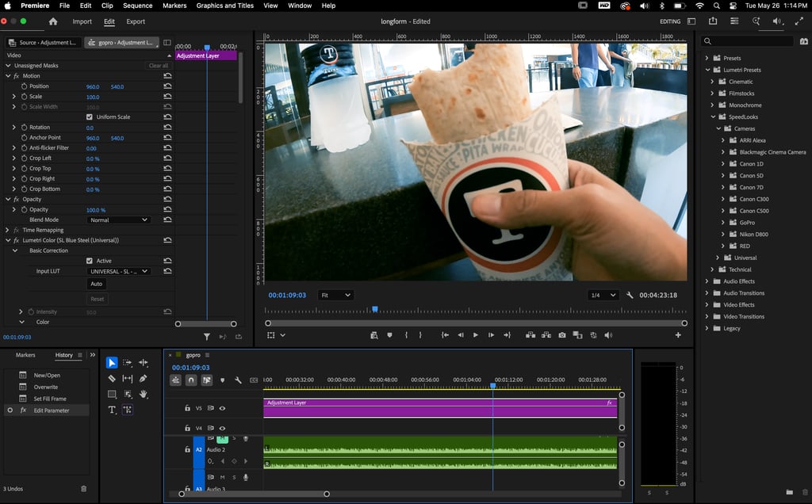The width and height of the screenshot is (812, 504).
Task: Go to Out point in monitor
Action: (x=507, y=335)
